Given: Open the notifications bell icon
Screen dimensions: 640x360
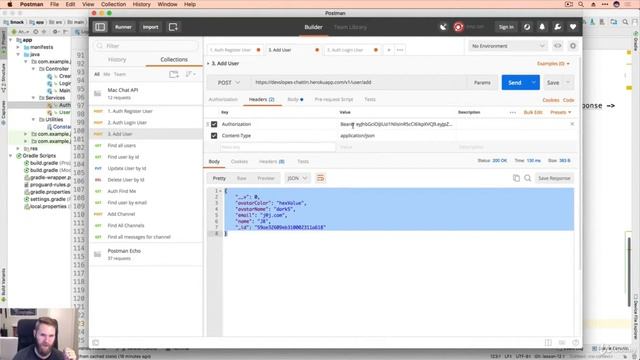Looking at the screenshot, I should click(542, 27).
